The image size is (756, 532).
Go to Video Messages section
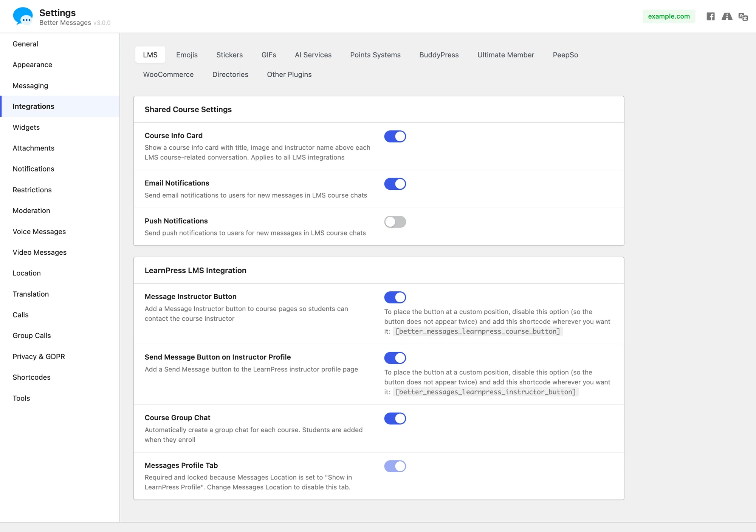coord(60,252)
